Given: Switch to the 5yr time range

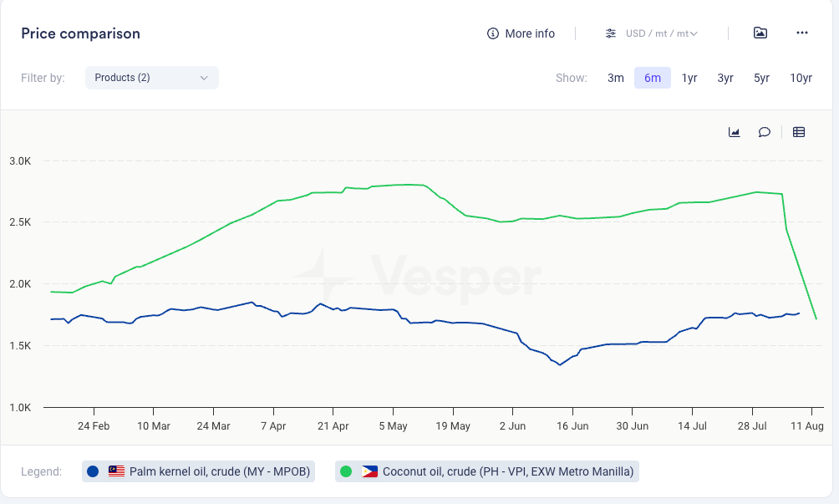Looking at the screenshot, I should point(761,78).
